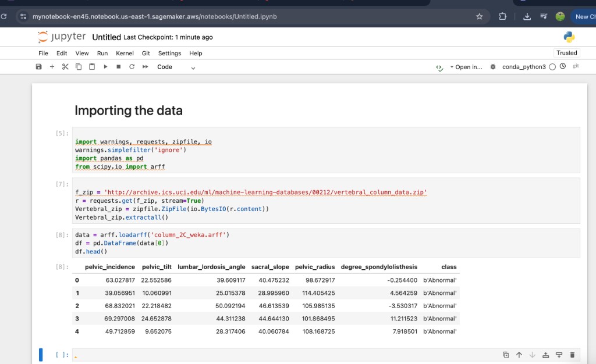Open the execution time clock icon
The image size is (596, 364).
(x=563, y=66)
